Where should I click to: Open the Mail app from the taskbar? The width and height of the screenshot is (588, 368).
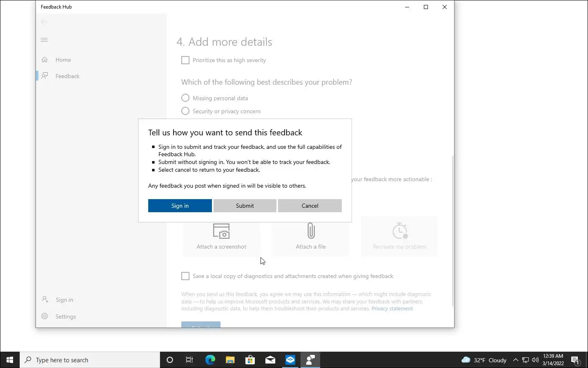[270, 360]
